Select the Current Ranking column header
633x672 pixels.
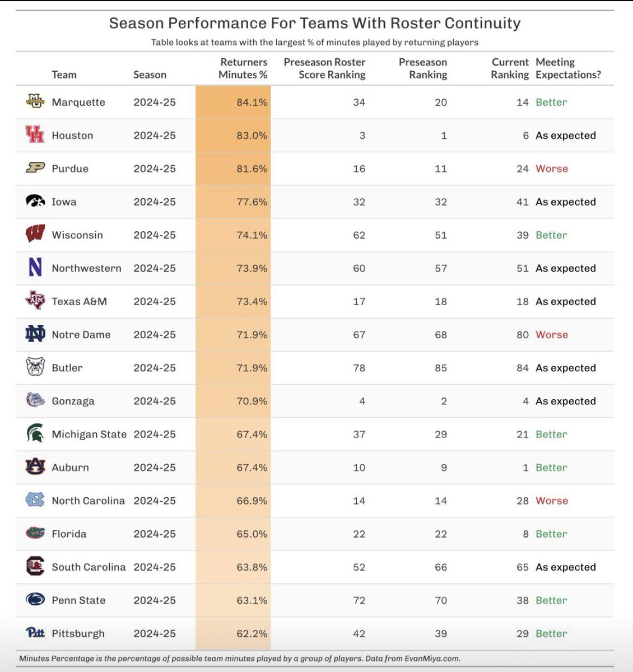[510, 68]
